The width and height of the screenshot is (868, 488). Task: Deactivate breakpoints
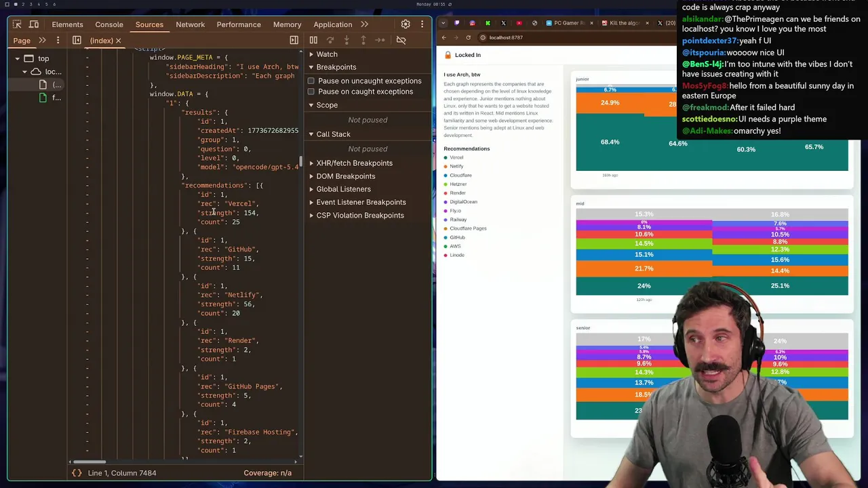(401, 40)
